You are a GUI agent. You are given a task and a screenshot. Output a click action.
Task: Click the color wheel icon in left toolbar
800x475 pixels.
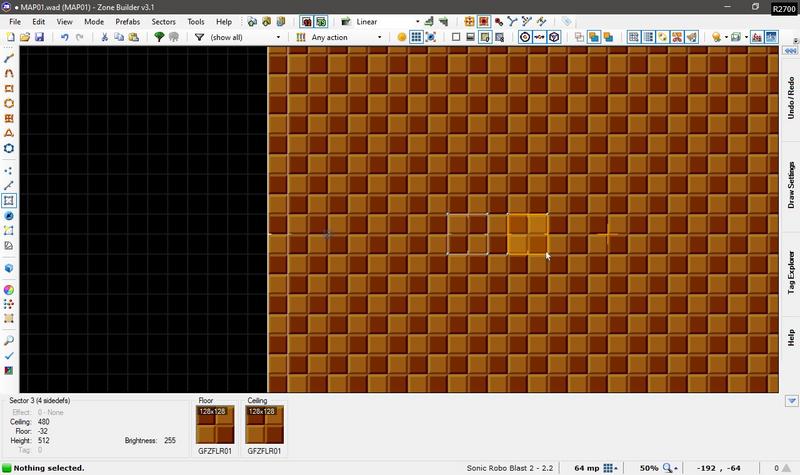pos(9,289)
